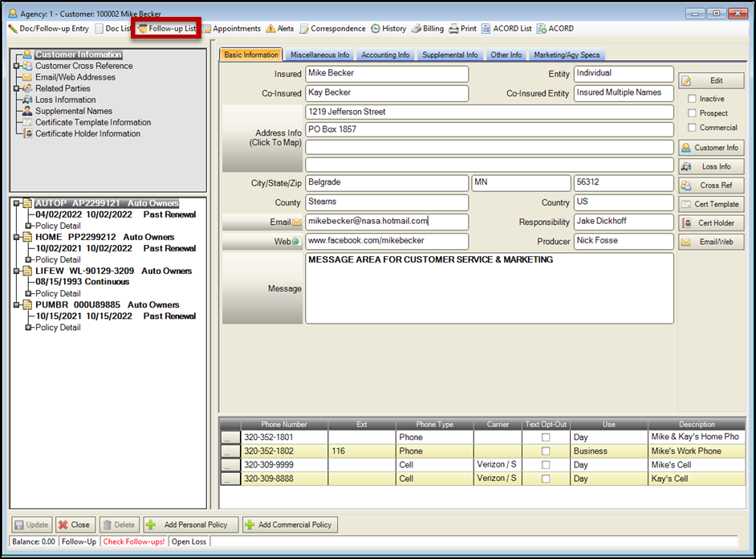This screenshot has width=756, height=559.
Task: Switch to Basic Information tab
Action: click(x=251, y=55)
